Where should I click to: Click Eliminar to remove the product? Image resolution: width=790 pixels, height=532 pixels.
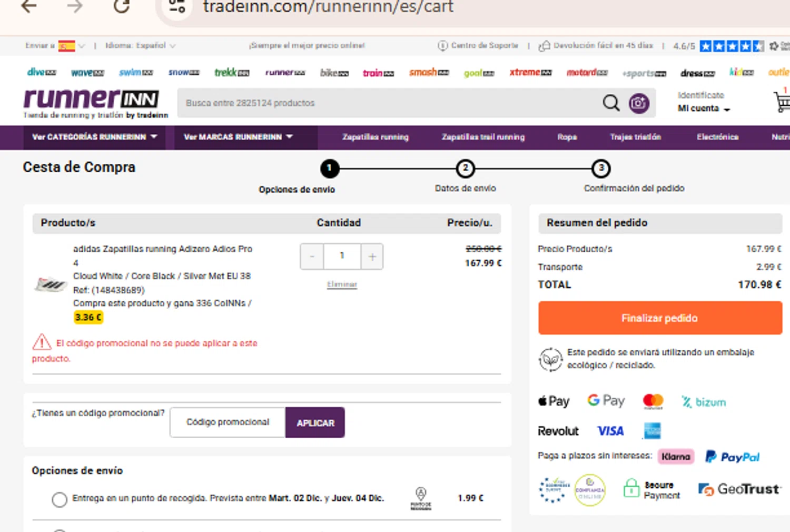(342, 284)
